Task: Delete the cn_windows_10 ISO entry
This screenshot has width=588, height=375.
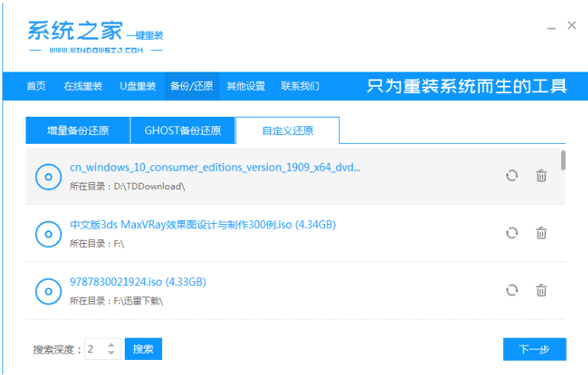Action: [x=541, y=176]
